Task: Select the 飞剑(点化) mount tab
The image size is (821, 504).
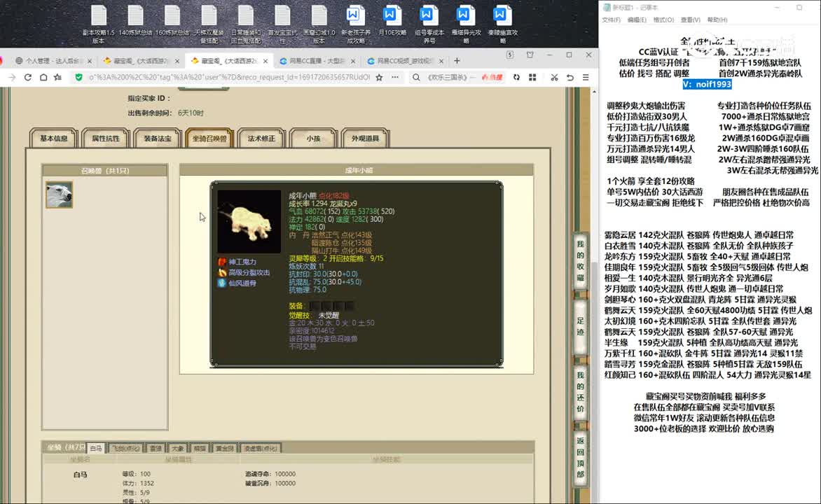Action: 125,448
